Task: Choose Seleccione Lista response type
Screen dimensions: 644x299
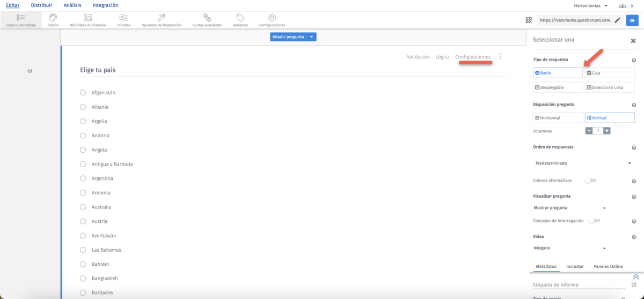Action: point(610,87)
